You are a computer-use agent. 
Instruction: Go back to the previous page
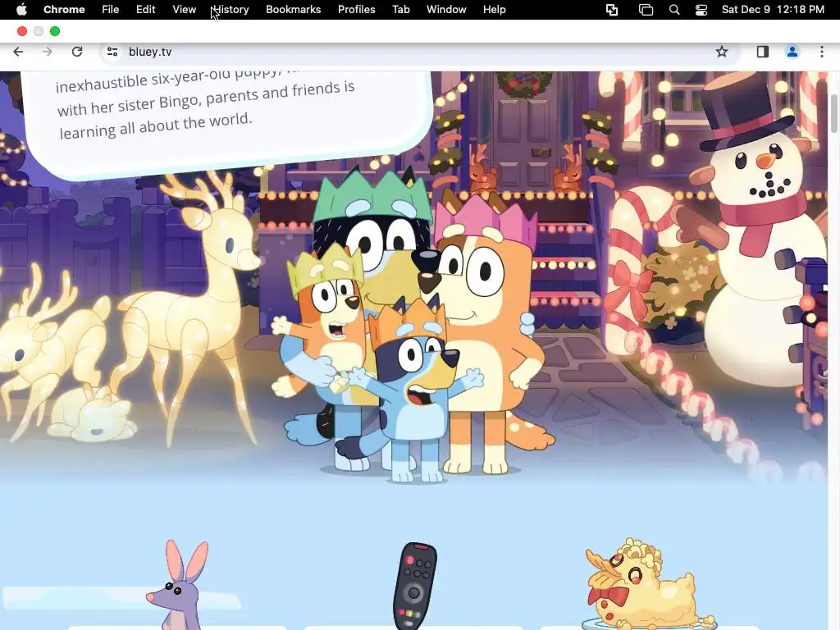[18, 52]
